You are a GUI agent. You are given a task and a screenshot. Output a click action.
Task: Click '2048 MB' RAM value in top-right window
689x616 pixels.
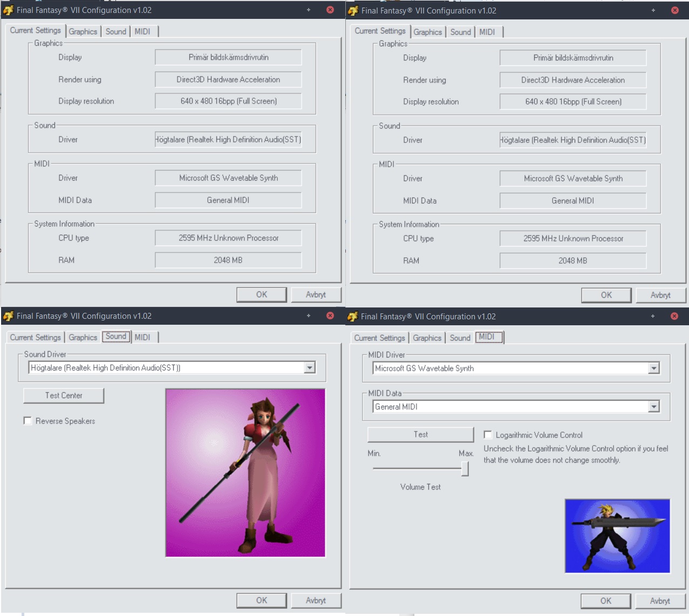(x=573, y=261)
